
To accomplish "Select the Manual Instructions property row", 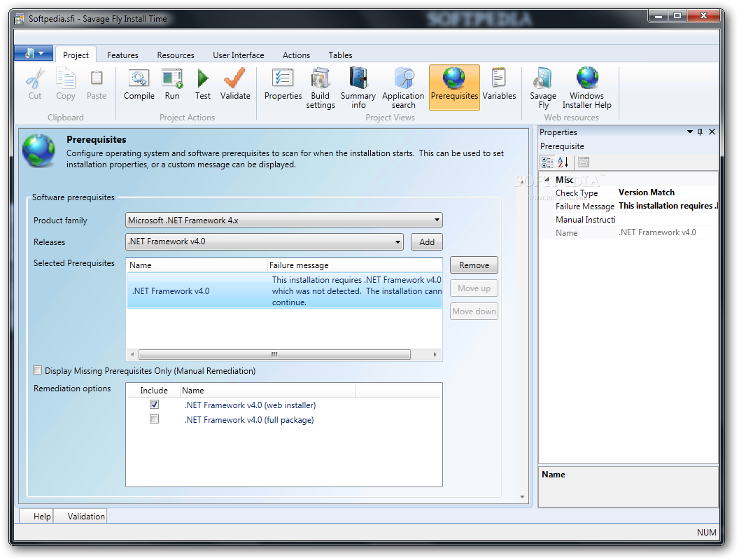I will (629, 219).
